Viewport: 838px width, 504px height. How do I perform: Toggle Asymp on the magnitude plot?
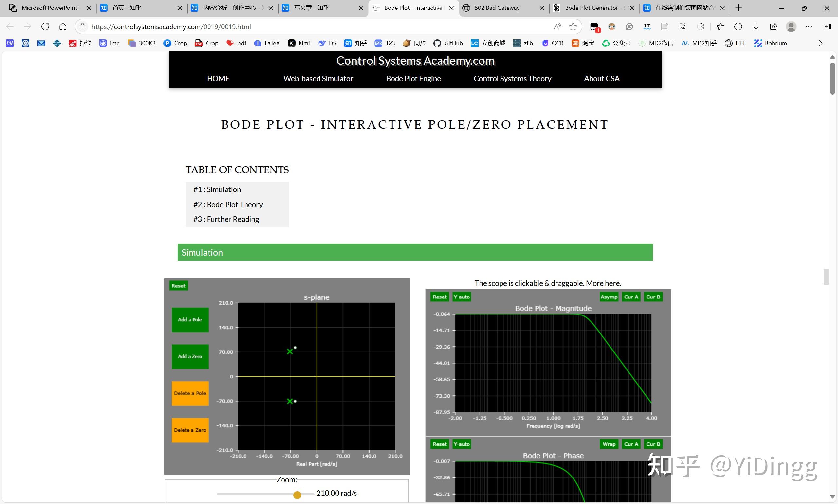pyautogui.click(x=609, y=297)
